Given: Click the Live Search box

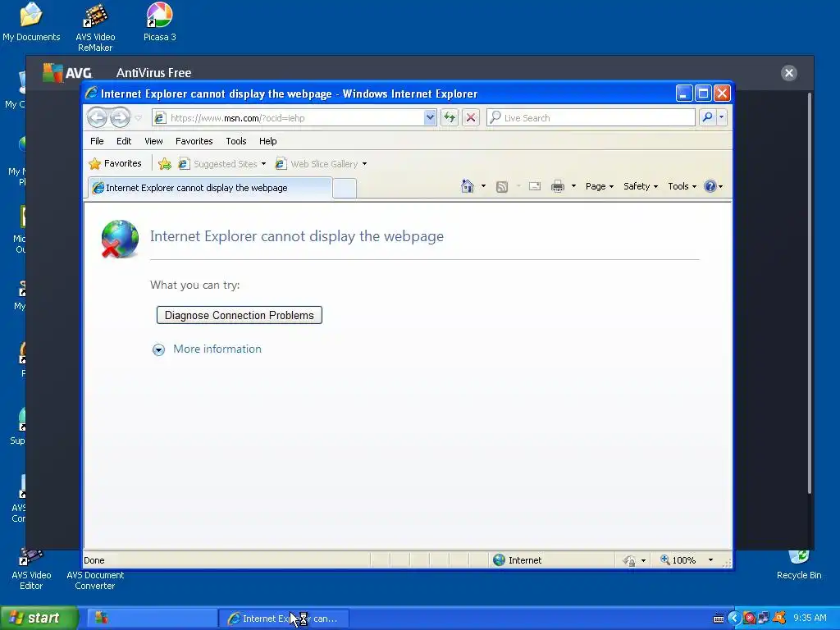Looking at the screenshot, I should point(591,118).
